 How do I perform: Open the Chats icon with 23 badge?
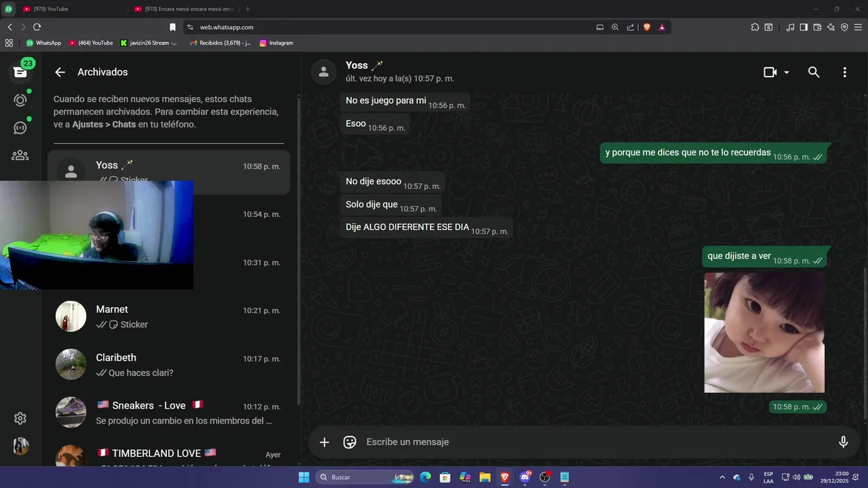pyautogui.click(x=20, y=71)
